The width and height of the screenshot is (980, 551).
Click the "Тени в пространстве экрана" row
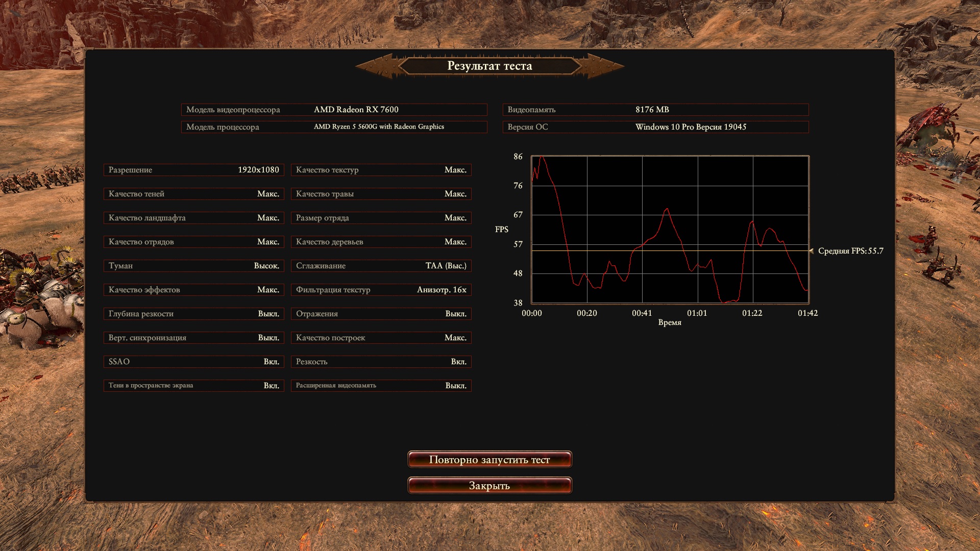(x=193, y=386)
